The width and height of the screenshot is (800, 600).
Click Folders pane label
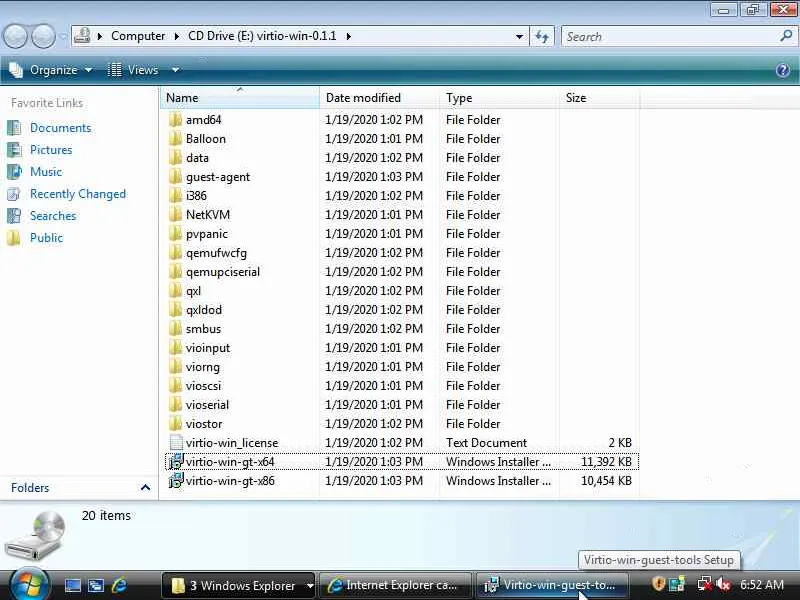pos(30,488)
